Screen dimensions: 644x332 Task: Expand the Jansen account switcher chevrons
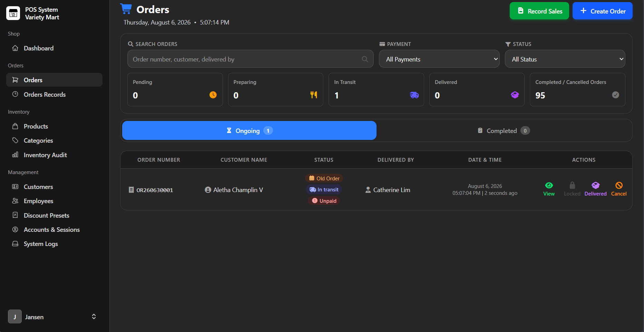coord(94,316)
